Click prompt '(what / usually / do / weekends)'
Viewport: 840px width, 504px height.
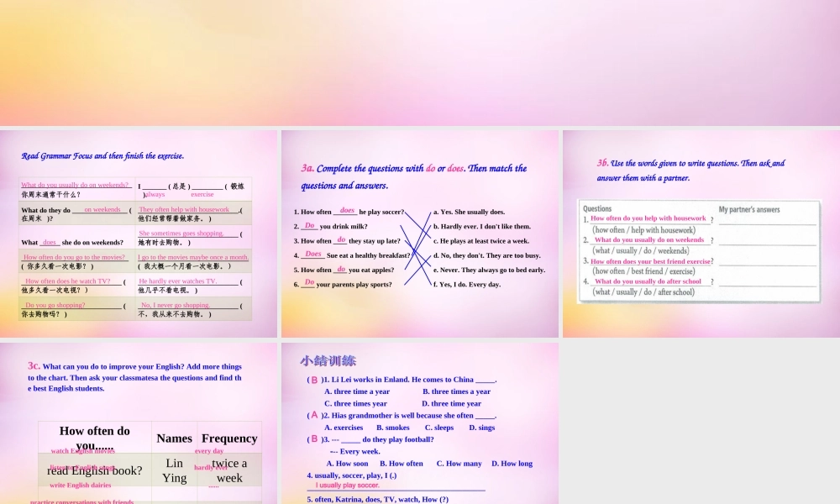(x=641, y=250)
